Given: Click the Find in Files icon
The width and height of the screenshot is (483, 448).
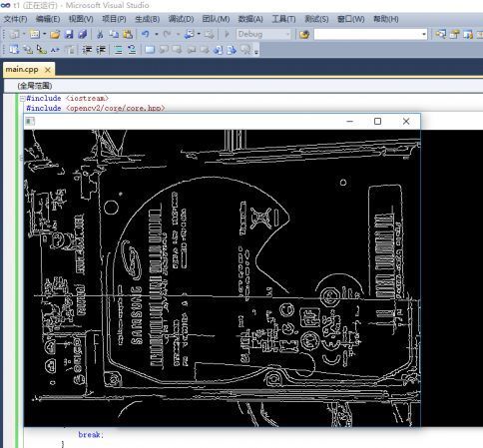Looking at the screenshot, I should [x=304, y=34].
